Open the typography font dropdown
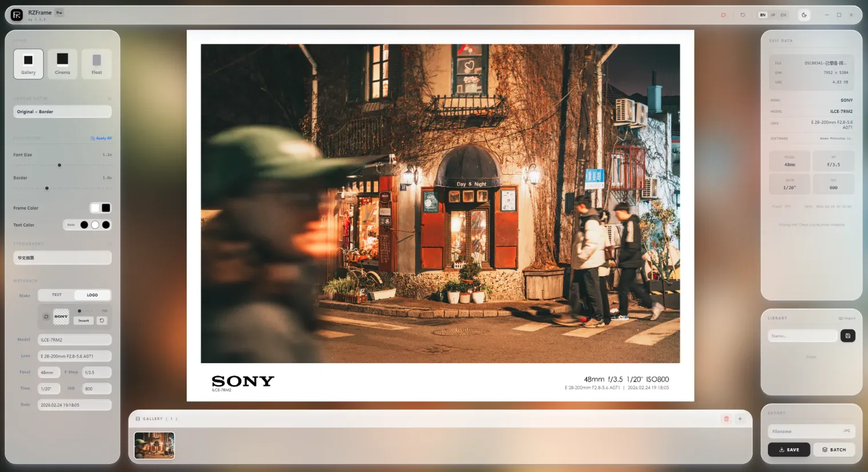 coord(62,258)
